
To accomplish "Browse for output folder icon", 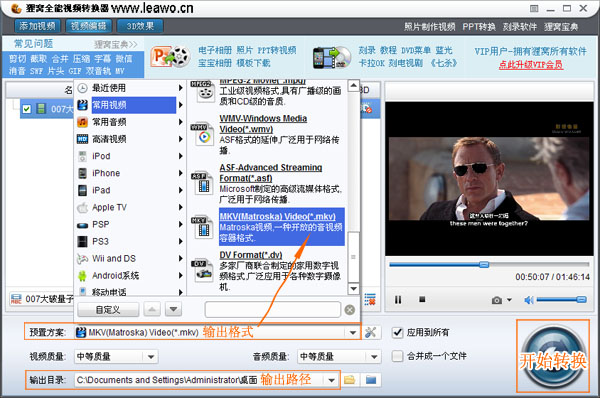I will (349, 380).
